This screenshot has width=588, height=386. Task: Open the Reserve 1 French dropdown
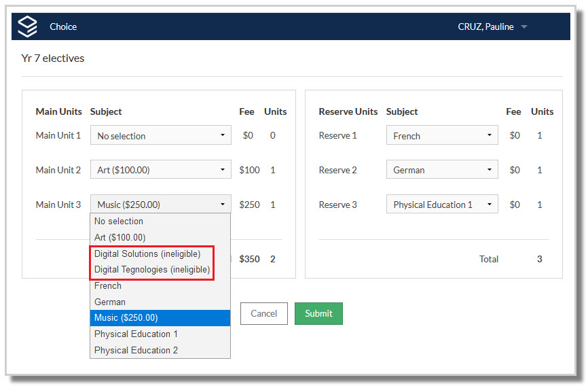[442, 135]
